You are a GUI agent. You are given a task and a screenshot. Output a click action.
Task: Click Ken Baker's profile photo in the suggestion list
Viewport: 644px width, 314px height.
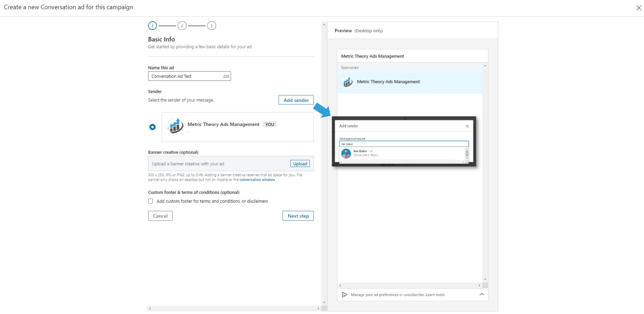point(346,153)
